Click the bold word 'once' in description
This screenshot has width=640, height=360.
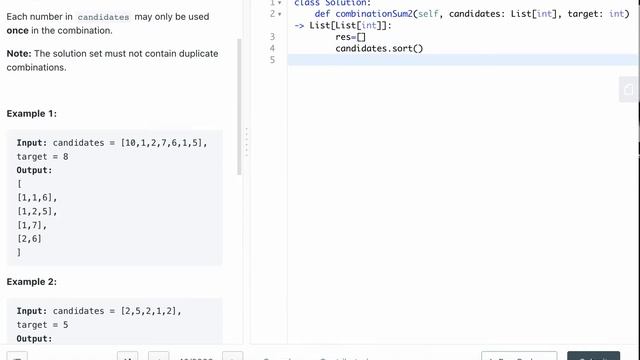click(x=18, y=31)
